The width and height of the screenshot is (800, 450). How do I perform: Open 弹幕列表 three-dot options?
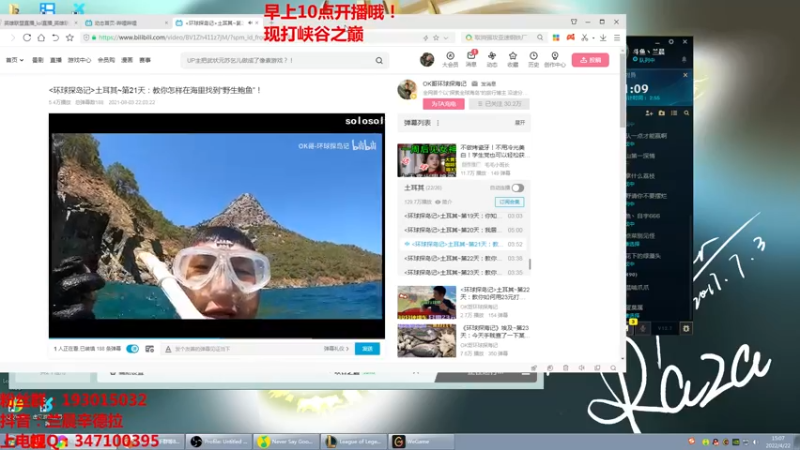pyautogui.click(x=438, y=123)
